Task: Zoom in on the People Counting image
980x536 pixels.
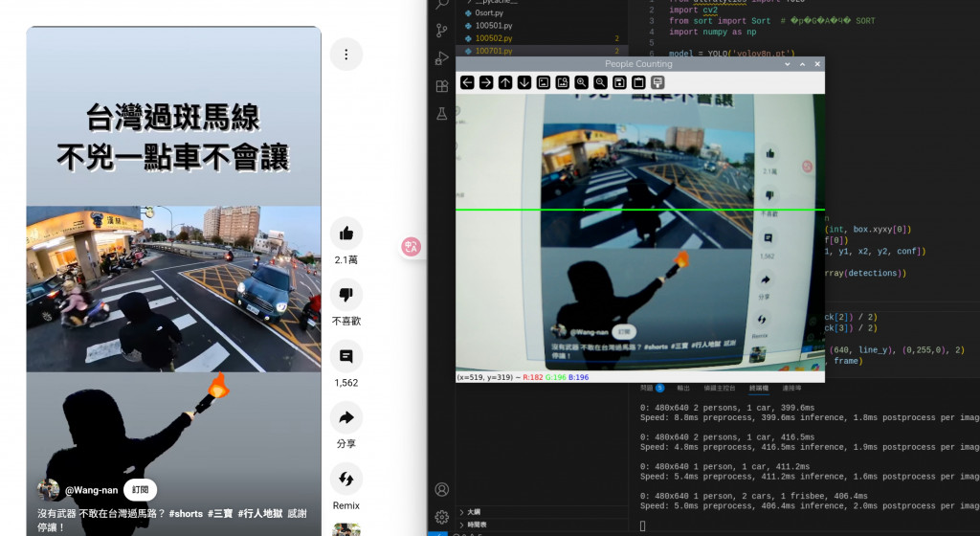Action: pyautogui.click(x=581, y=82)
